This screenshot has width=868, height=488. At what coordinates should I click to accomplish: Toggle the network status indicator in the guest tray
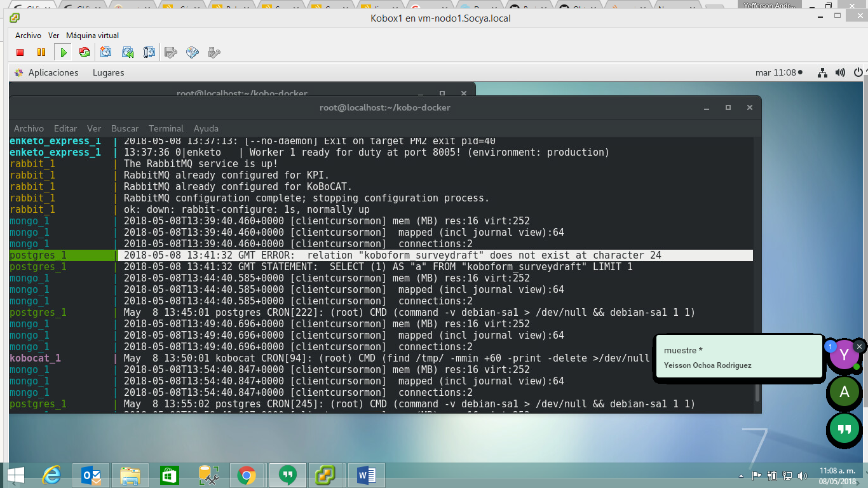click(x=823, y=72)
